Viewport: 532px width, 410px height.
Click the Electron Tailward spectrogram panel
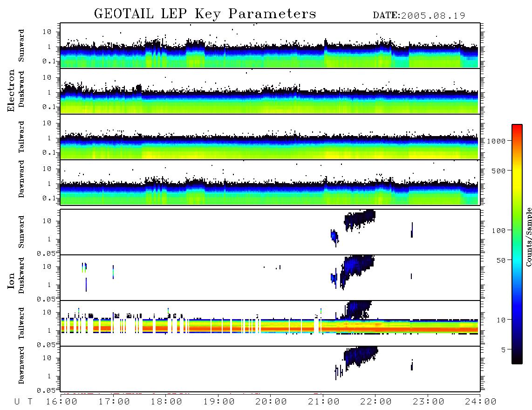coord(270,137)
